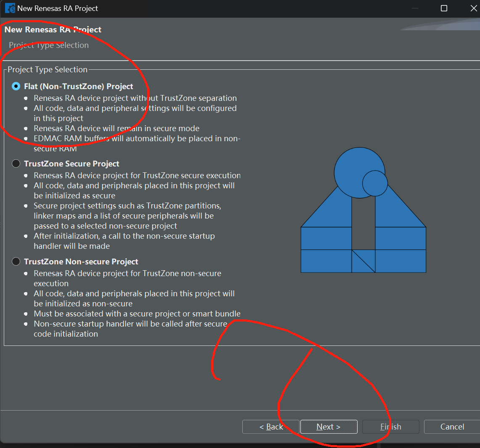480x448 pixels.
Task: Maximize the New Renesas RA Project window
Action: (444, 8)
